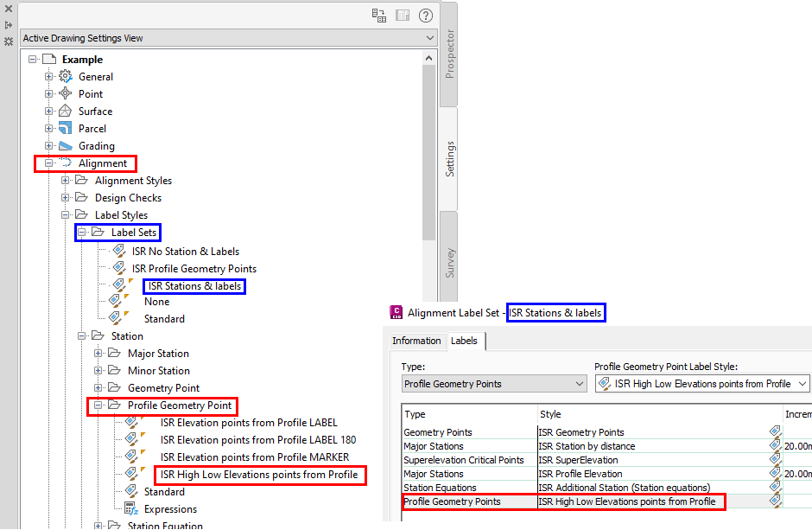The image size is (812, 530).
Task: Open the Type dropdown showing Profile Geometry Points
Action: click(494, 384)
